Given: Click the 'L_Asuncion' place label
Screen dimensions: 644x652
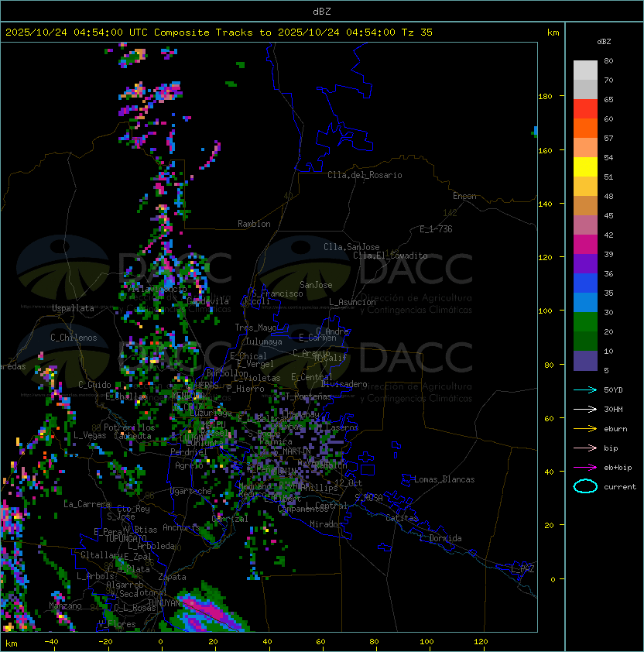Looking at the screenshot, I should point(352,302).
